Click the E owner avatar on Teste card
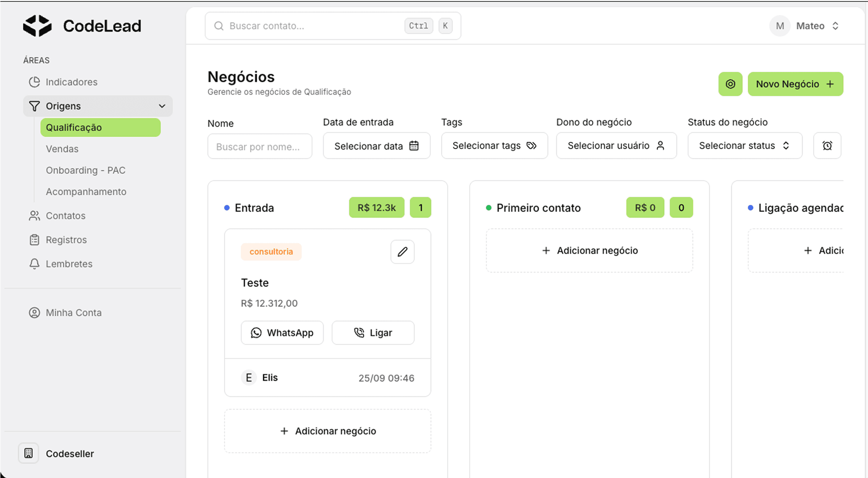 (249, 378)
